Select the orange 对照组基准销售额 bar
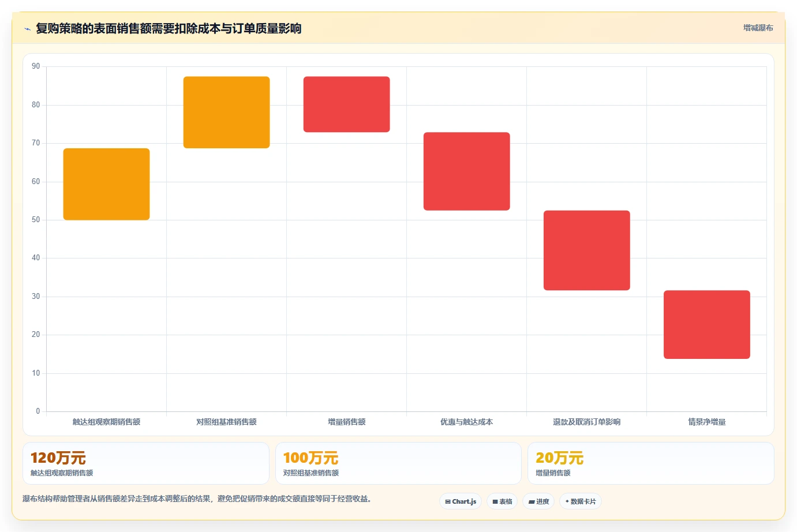This screenshot has height=532, width=797. (226, 113)
